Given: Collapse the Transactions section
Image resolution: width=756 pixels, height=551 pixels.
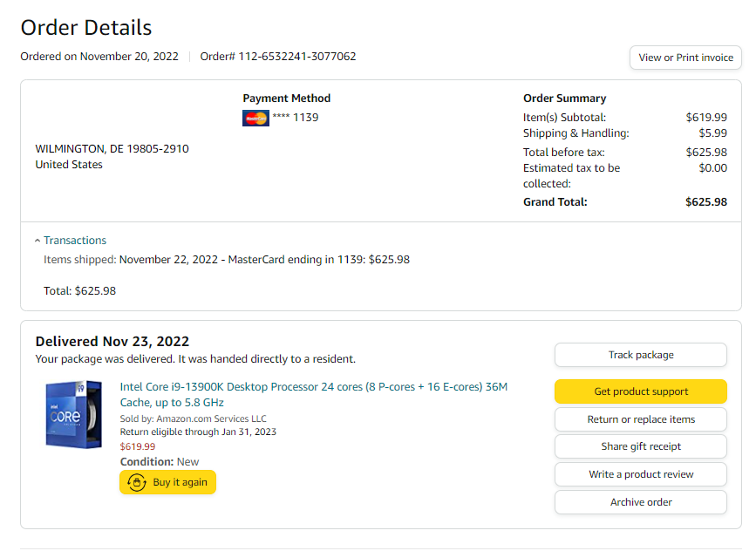Looking at the screenshot, I should (37, 241).
